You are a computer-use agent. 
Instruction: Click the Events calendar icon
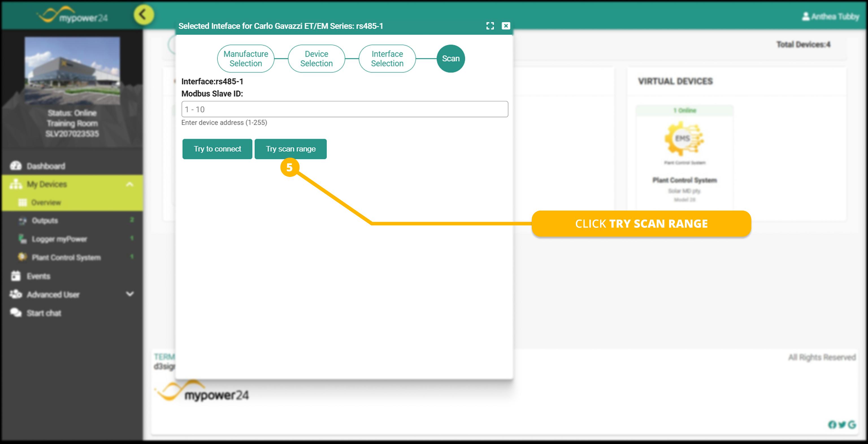pos(16,276)
